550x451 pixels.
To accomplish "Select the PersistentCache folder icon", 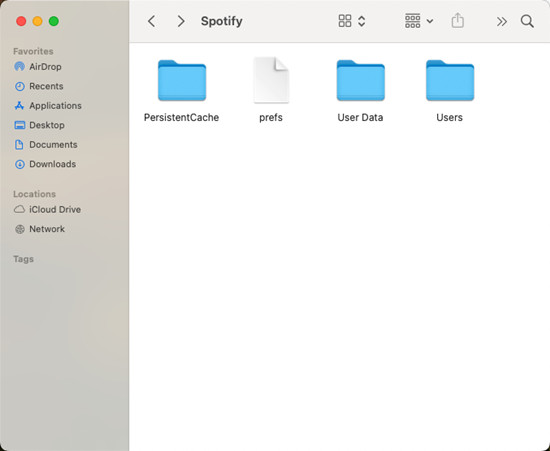I will (182, 80).
